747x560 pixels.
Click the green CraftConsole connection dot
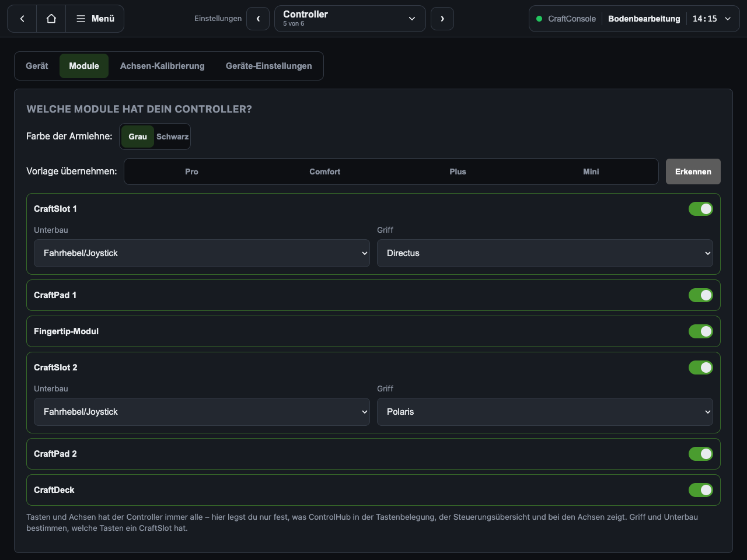(x=539, y=19)
